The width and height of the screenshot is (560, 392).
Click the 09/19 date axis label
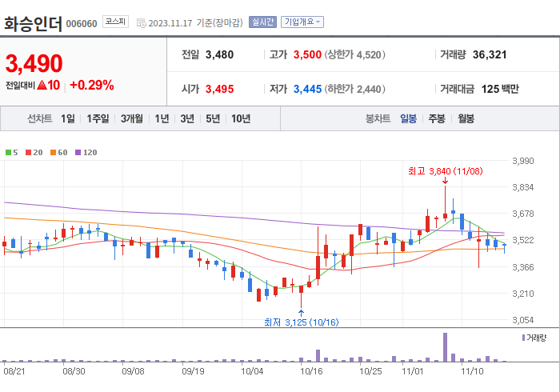tap(193, 371)
